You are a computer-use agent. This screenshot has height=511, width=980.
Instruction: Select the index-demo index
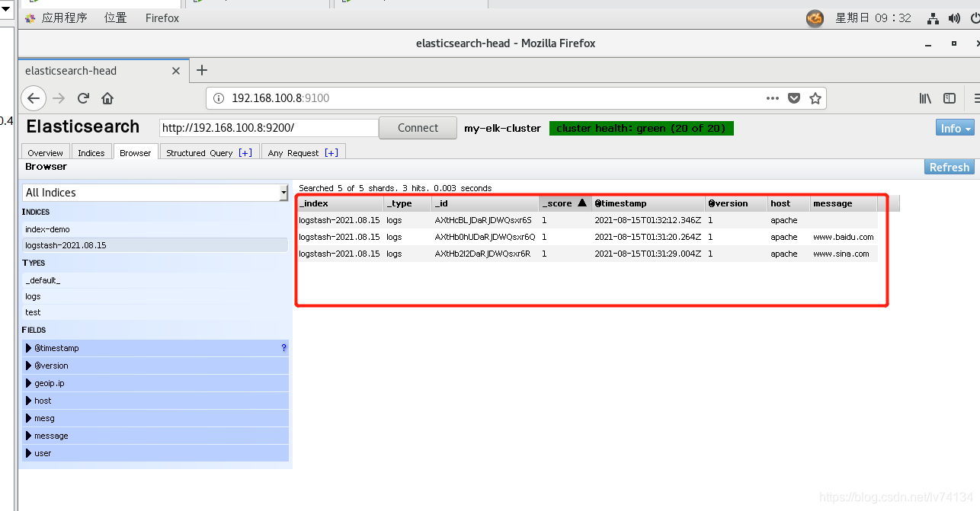pyautogui.click(x=155, y=229)
